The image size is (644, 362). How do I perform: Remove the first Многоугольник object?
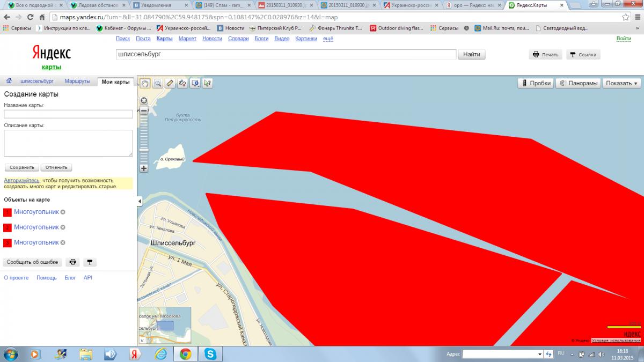click(x=63, y=212)
